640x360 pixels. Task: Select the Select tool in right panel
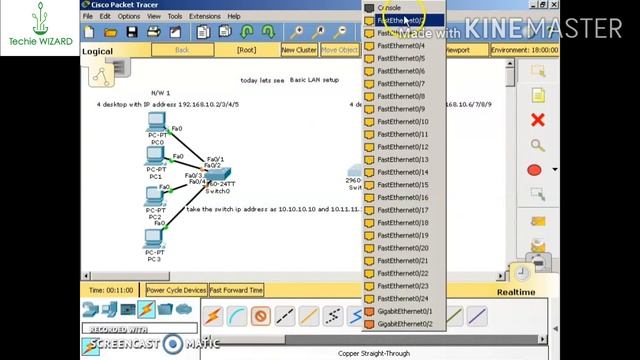coord(538,71)
